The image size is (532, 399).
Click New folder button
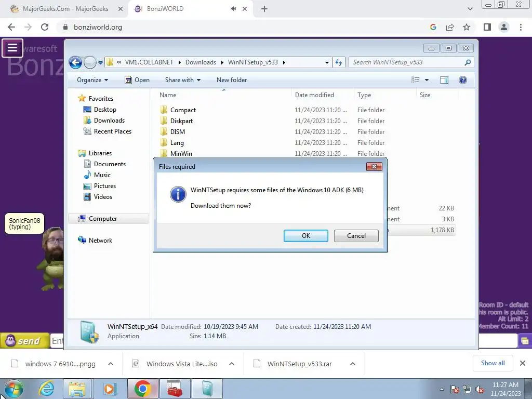coord(232,80)
